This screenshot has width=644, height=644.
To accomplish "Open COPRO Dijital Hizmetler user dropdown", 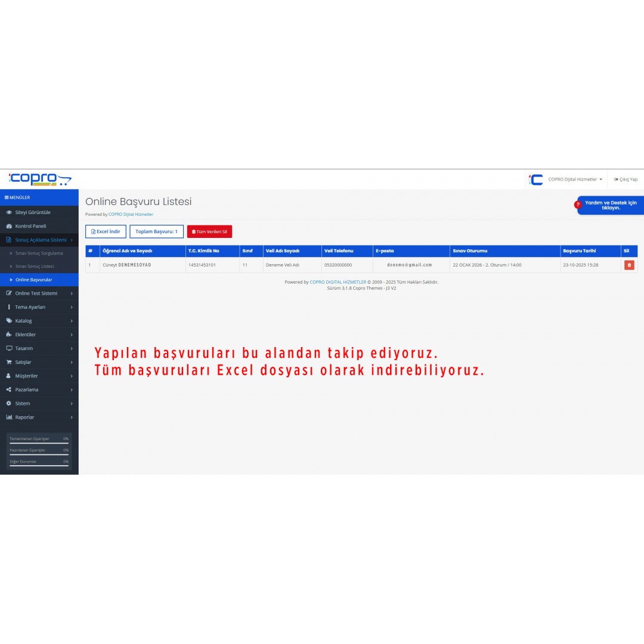I will pos(575,179).
